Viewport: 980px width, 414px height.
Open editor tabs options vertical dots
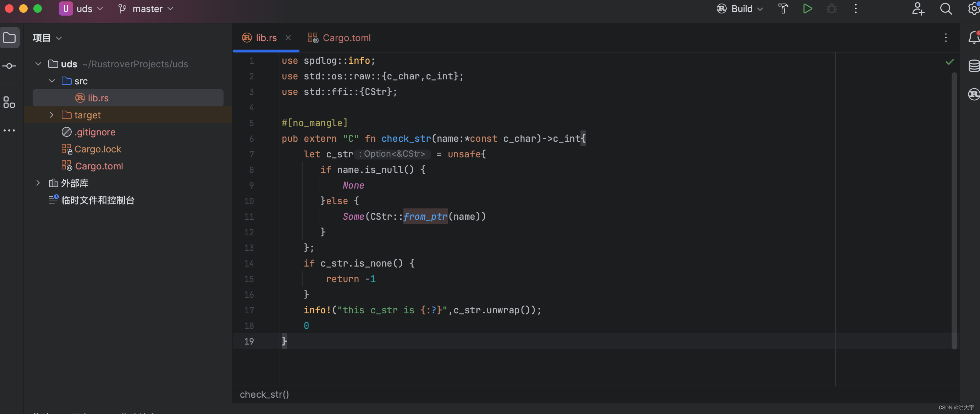point(946,38)
